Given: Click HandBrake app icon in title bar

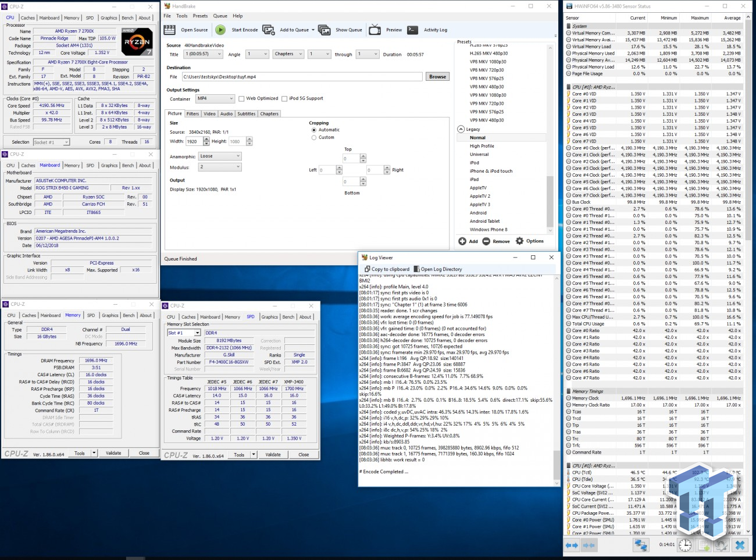Looking at the screenshot, I should coord(167,6).
